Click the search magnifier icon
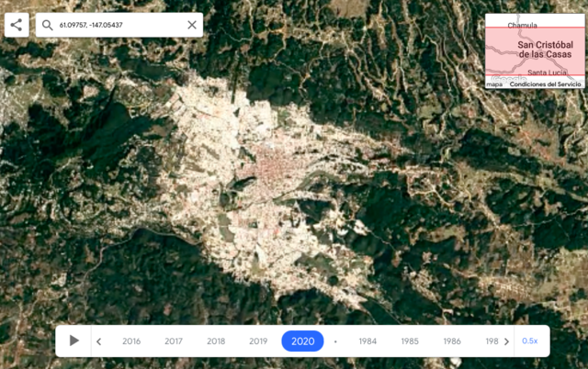 tap(47, 25)
